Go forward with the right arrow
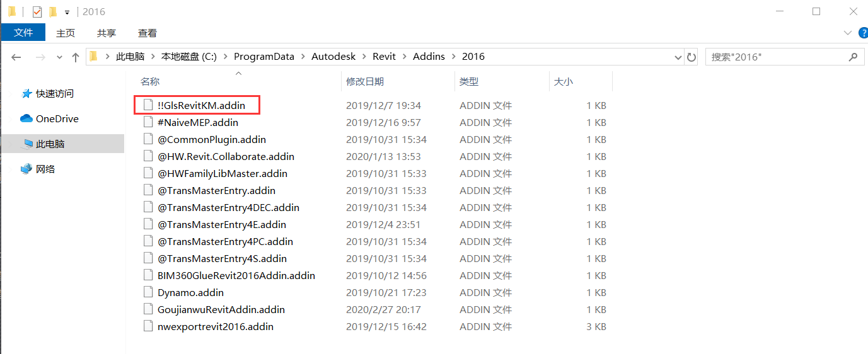 click(40, 57)
